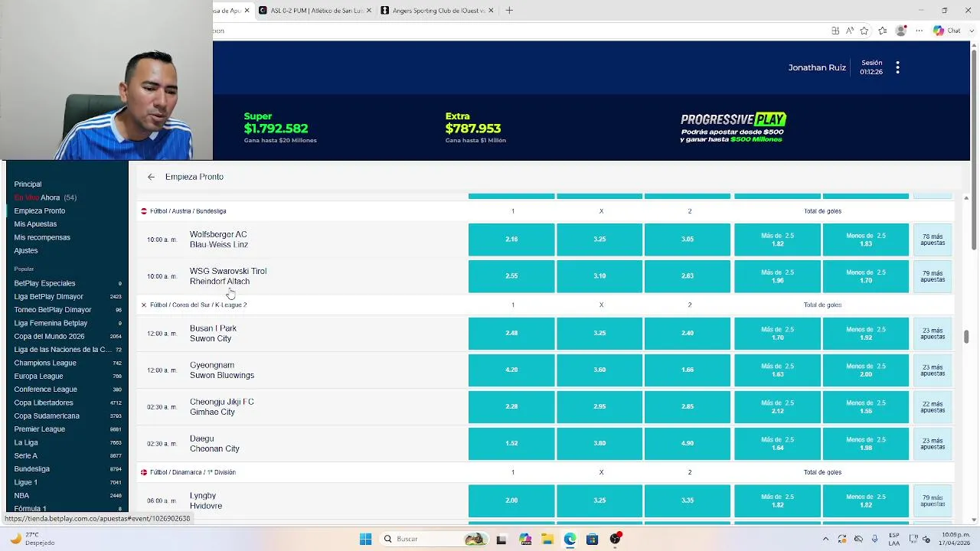This screenshot has width=980, height=551.
Task: Click the Super $1.792.582 jackpot
Action: (279, 128)
